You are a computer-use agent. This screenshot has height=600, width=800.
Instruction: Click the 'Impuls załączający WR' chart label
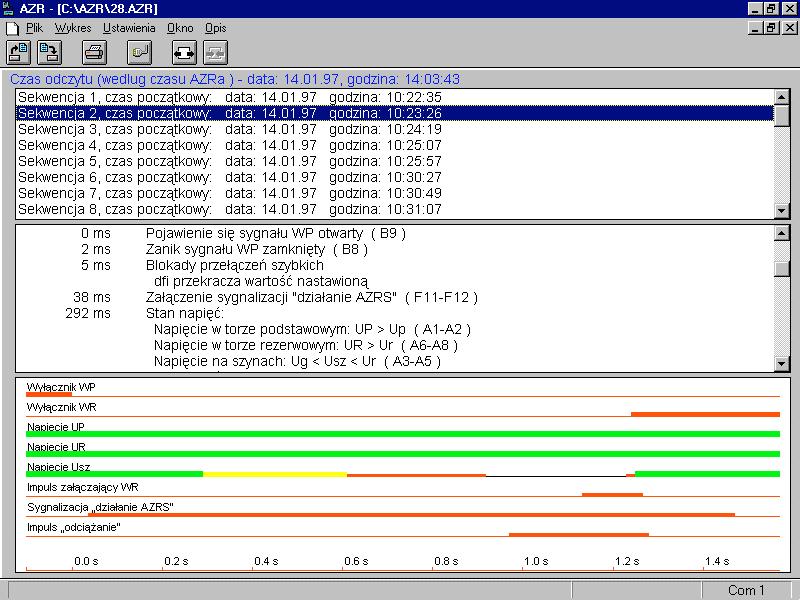tap(83, 487)
